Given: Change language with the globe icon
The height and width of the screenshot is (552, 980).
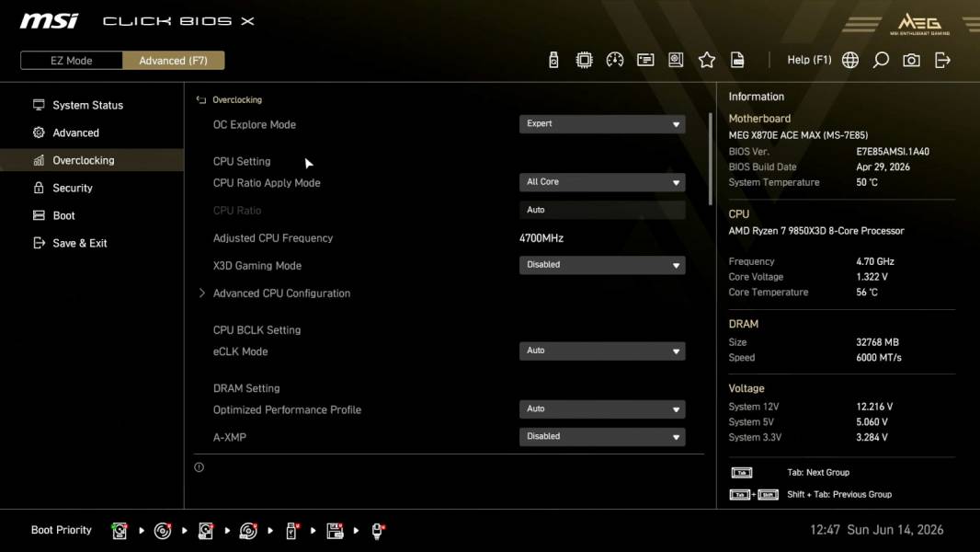Looking at the screenshot, I should (x=850, y=60).
